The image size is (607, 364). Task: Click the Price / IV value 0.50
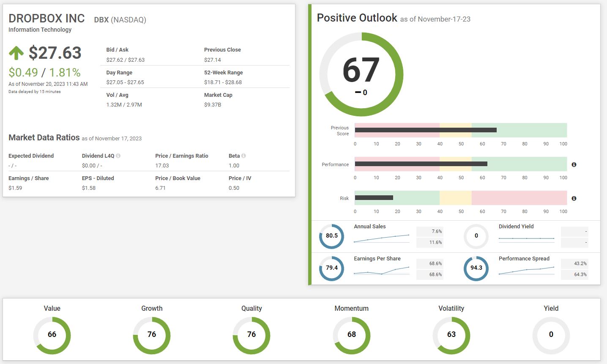click(x=234, y=188)
